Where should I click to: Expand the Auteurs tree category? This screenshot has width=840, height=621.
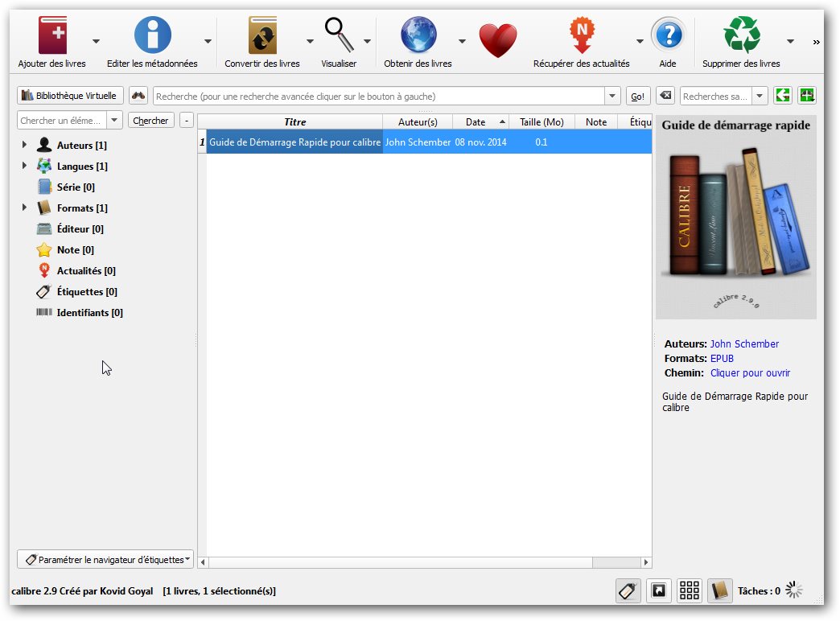tap(24, 146)
